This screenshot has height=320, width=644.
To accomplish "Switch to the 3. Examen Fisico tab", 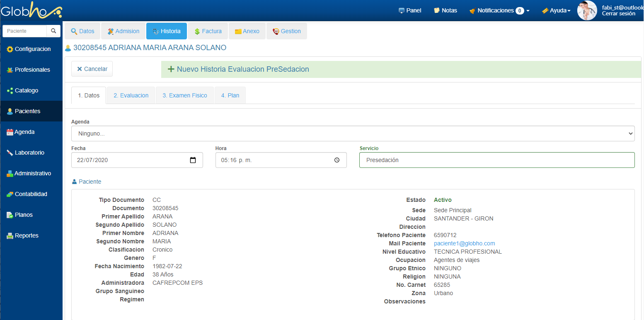I will tap(185, 95).
